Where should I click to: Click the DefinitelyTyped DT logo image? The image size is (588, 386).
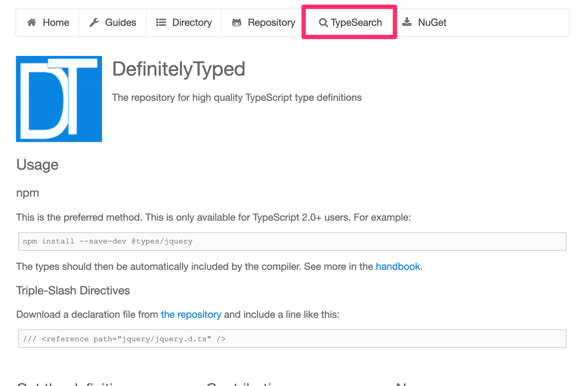click(x=59, y=99)
